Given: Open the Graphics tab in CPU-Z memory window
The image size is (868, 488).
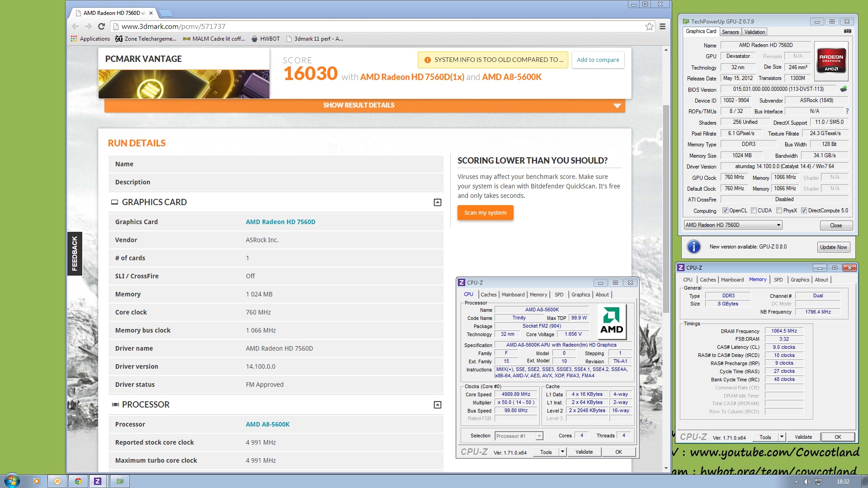Looking at the screenshot, I should tap(800, 280).
